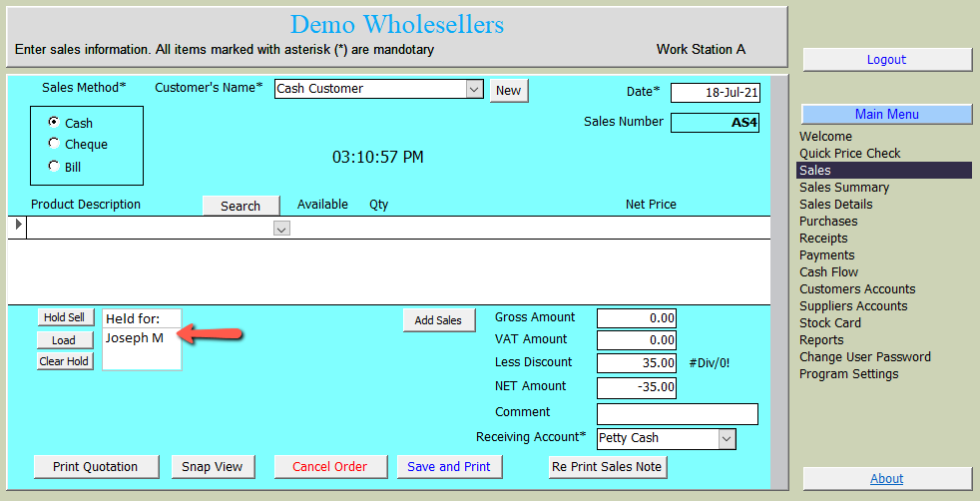Screen dimensions: 980x501
Task: Select the Bill radio option
Action: coord(54,167)
